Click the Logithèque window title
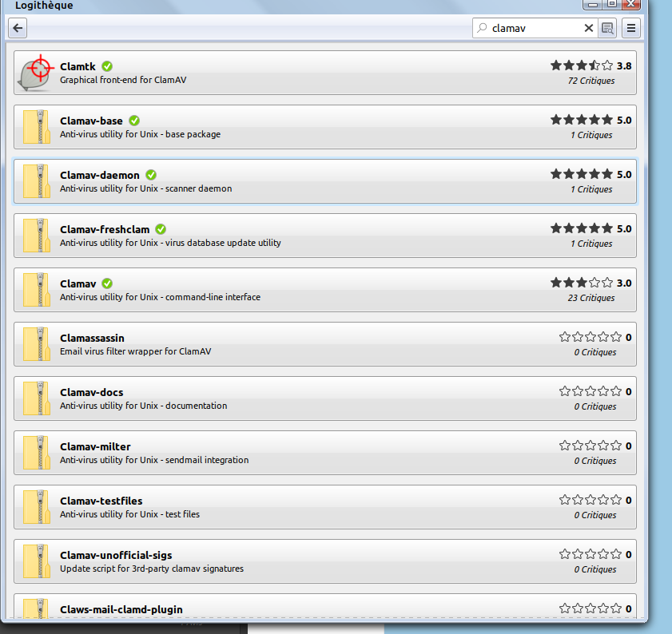The height and width of the screenshot is (634, 672). click(x=44, y=5)
